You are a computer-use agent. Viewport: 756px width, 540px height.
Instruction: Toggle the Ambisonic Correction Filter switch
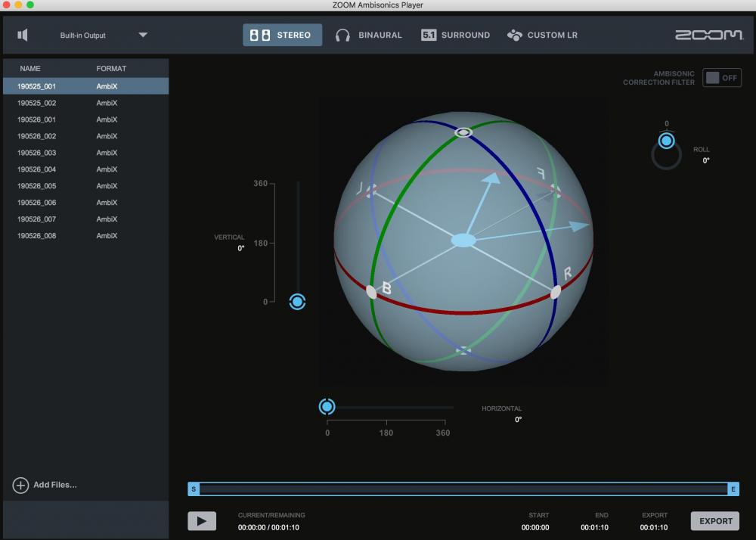[721, 78]
